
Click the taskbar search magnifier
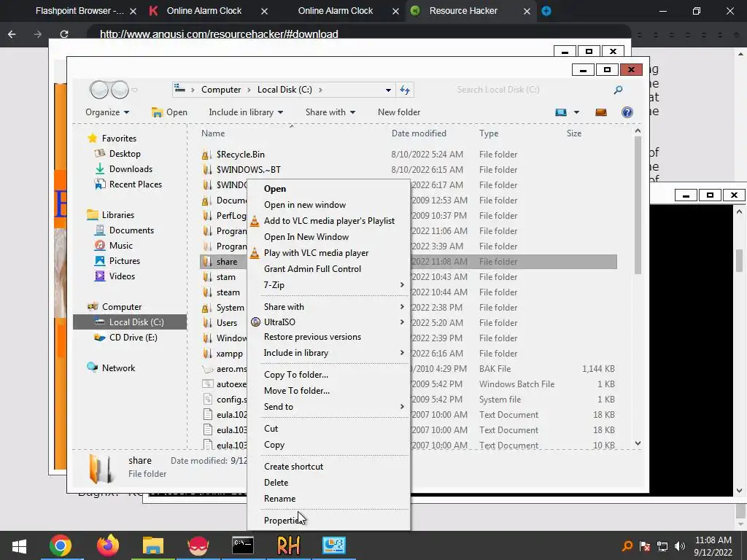pos(627,546)
